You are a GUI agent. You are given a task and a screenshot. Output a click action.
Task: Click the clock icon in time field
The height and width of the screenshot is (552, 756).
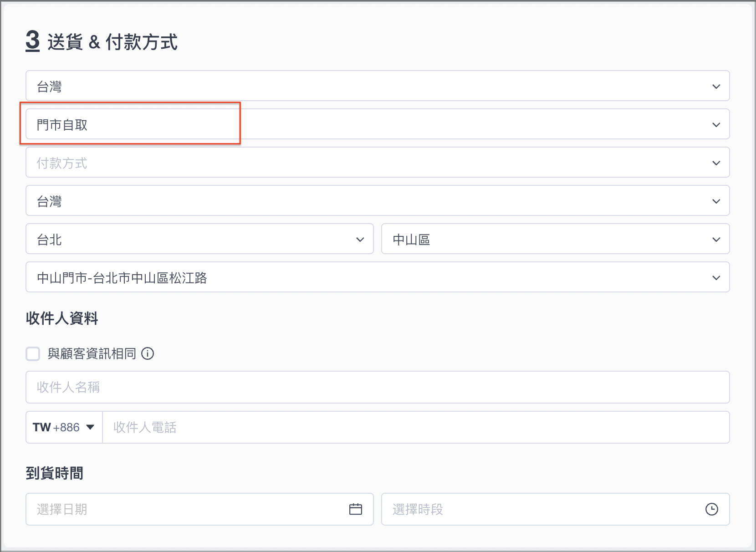click(712, 509)
